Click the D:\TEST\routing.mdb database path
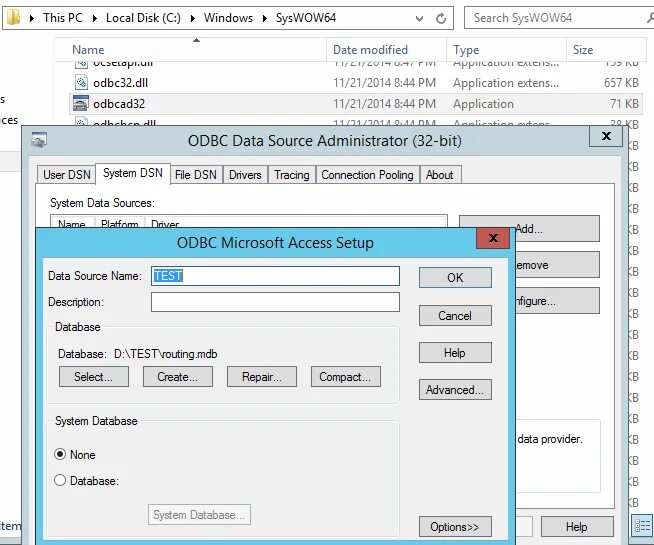The height and width of the screenshot is (545, 654). tap(166, 354)
